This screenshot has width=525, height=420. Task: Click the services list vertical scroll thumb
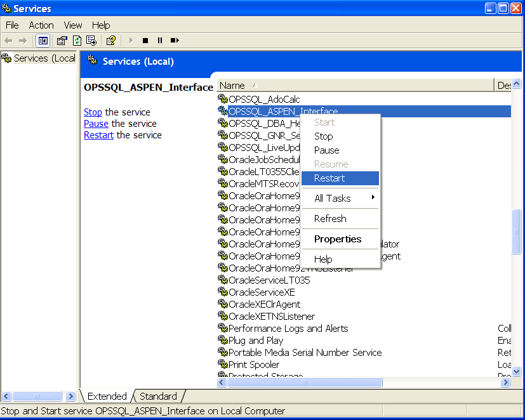pyautogui.click(x=516, y=232)
